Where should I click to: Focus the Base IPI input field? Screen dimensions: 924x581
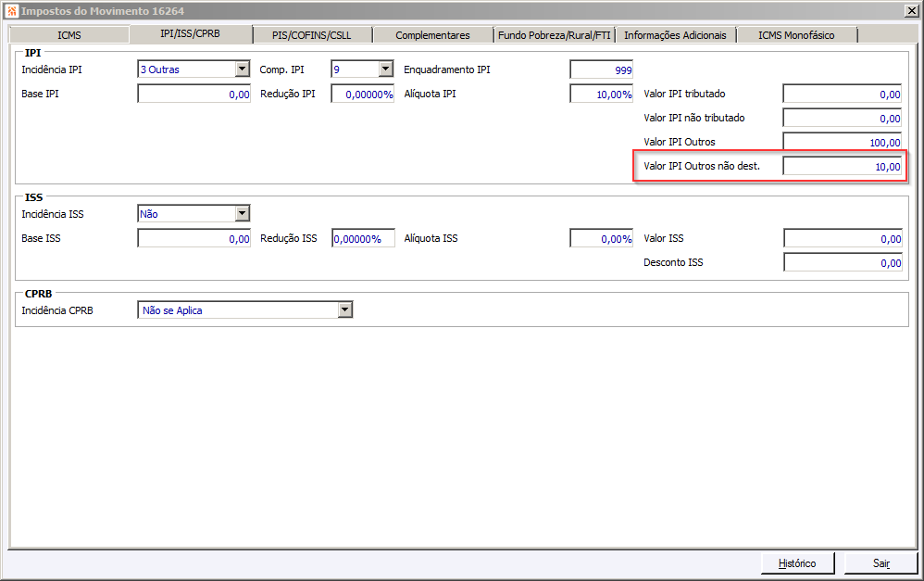[x=194, y=94]
